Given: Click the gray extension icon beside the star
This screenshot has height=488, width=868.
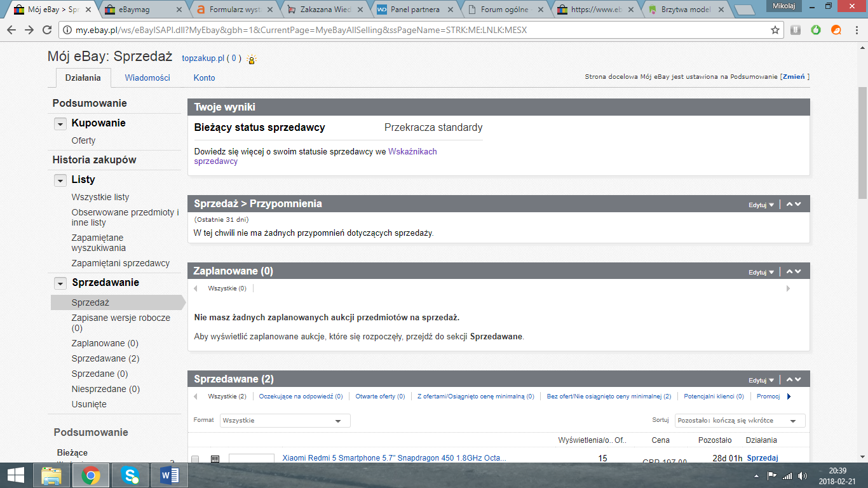Looking at the screenshot, I should pyautogui.click(x=796, y=30).
